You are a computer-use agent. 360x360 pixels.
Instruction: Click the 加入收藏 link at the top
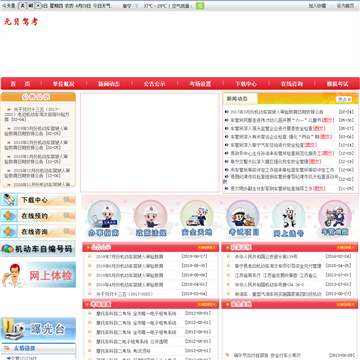[x=317, y=6]
